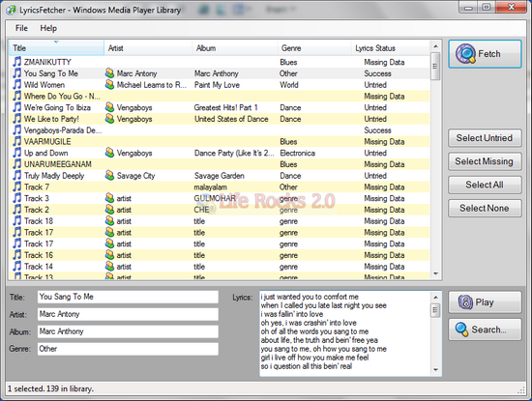Click the music note icon beside We're Going To Ibiza
This screenshot has height=401, width=532.
16,107
